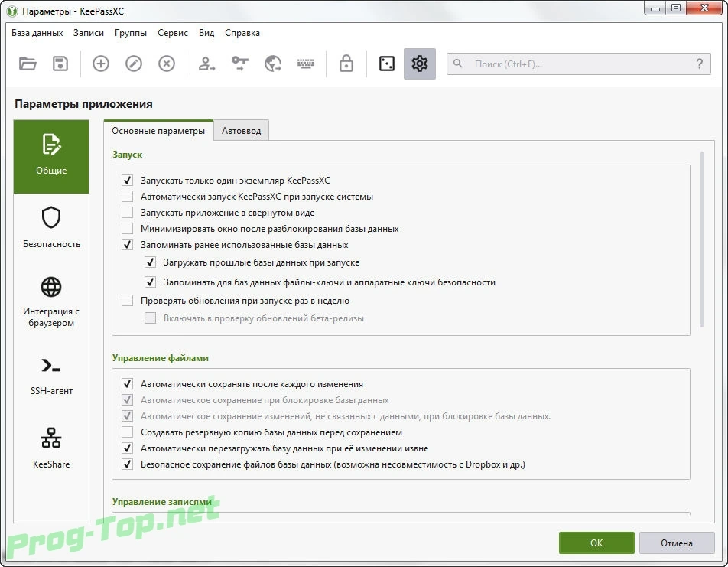
Task: Open the KeeShare settings category
Action: click(x=51, y=448)
